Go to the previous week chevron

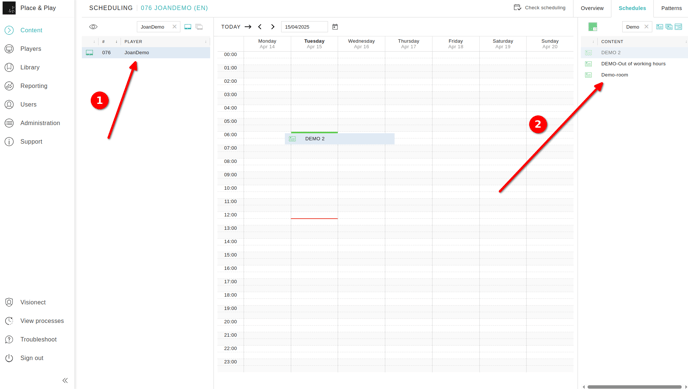[x=260, y=27]
